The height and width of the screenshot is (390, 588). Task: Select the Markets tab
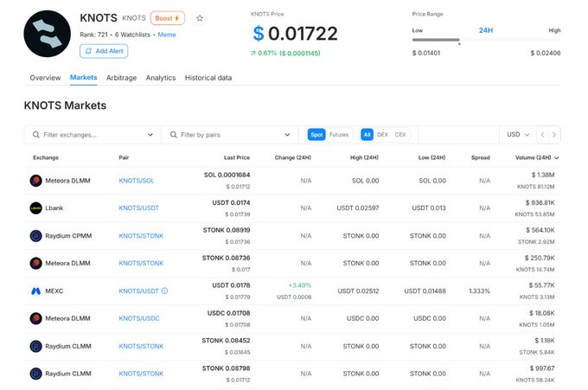pos(83,77)
